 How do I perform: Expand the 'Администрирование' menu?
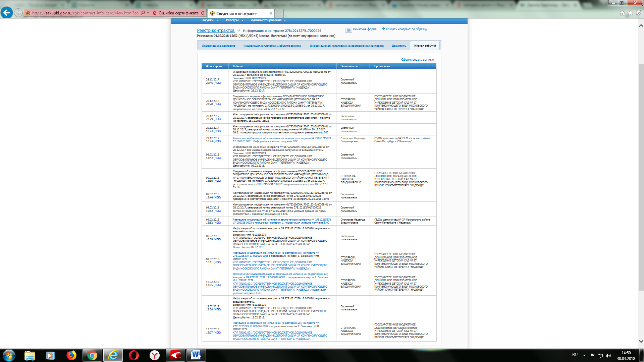point(268,20)
